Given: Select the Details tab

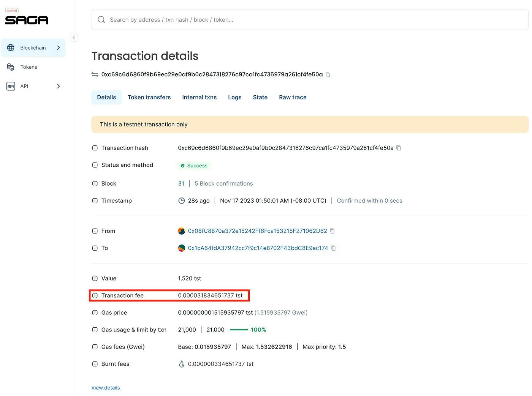Looking at the screenshot, I should pyautogui.click(x=106, y=97).
